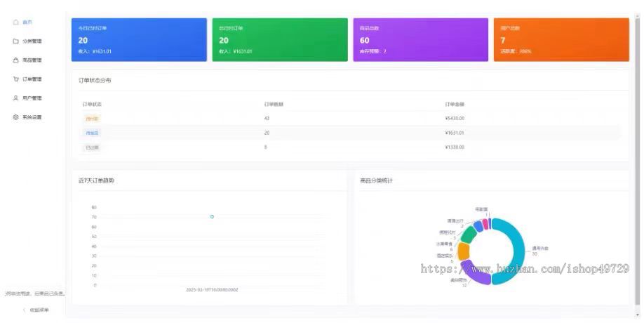Collapse the sidebar via 收起菜单

pyautogui.click(x=36, y=310)
